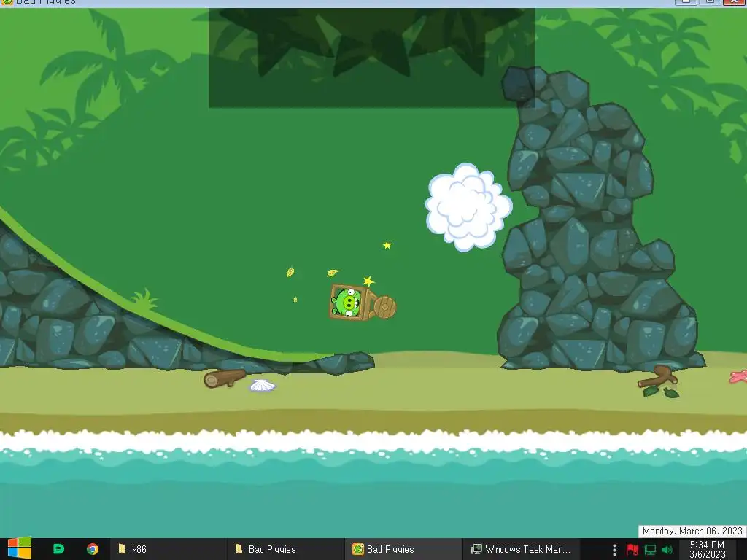
Task: Launch the green chat app from taskbar
Action: pos(58,549)
